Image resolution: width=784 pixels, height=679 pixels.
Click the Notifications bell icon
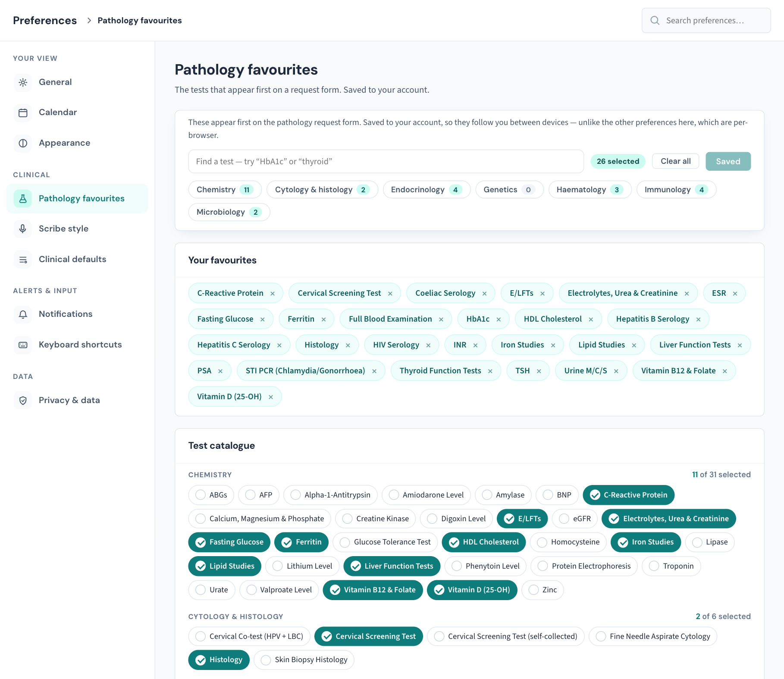(x=23, y=314)
